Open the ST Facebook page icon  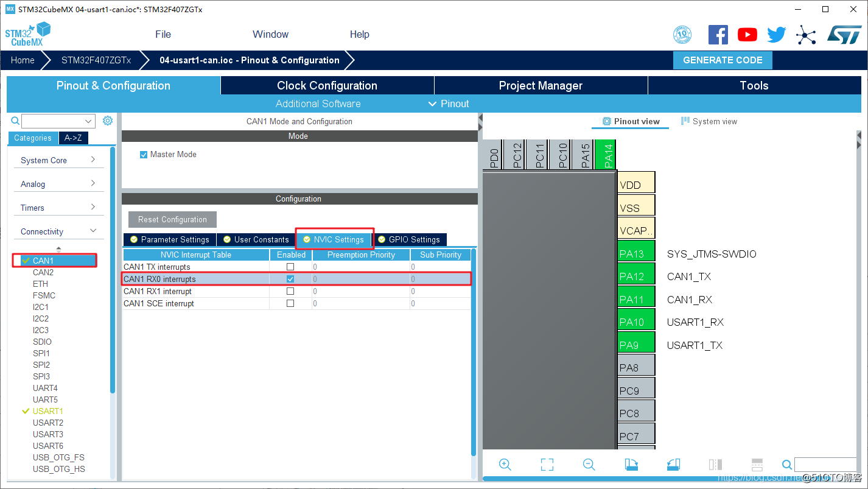(x=718, y=35)
